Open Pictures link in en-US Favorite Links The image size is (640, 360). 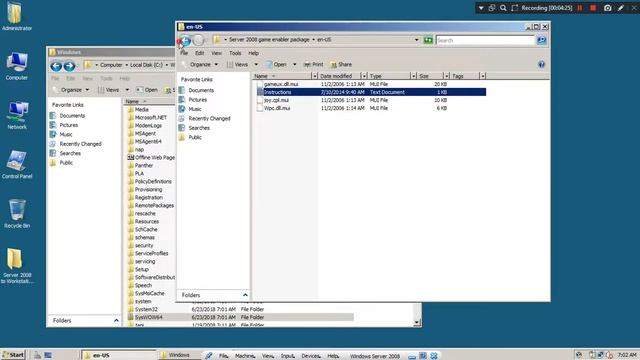coord(198,100)
